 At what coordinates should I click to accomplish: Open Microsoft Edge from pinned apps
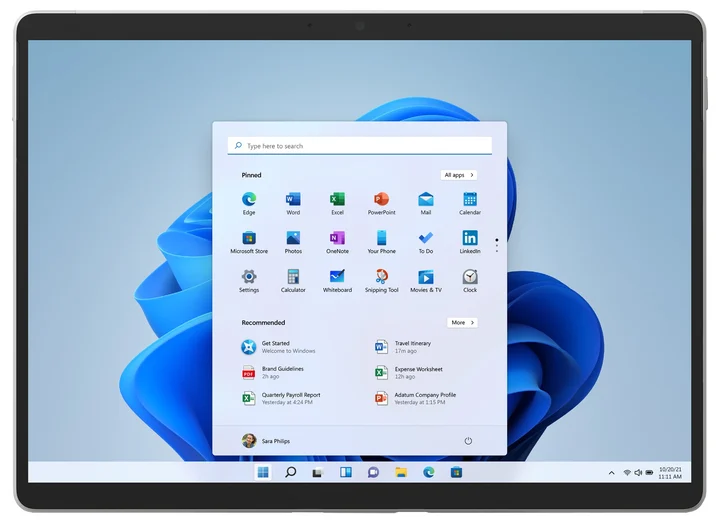coord(249,200)
